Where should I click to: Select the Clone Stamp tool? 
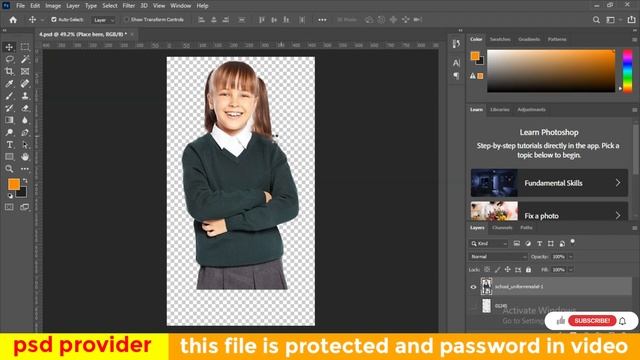coord(25,96)
